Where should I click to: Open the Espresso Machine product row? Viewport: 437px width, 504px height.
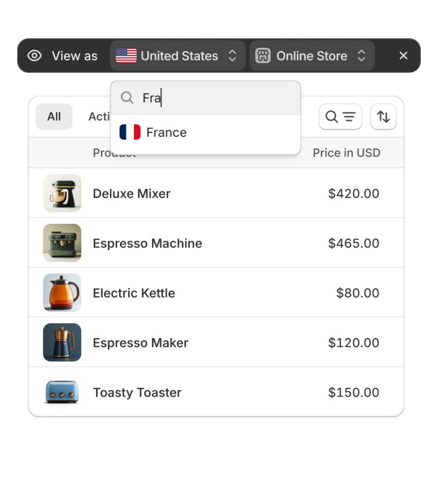[216, 243]
